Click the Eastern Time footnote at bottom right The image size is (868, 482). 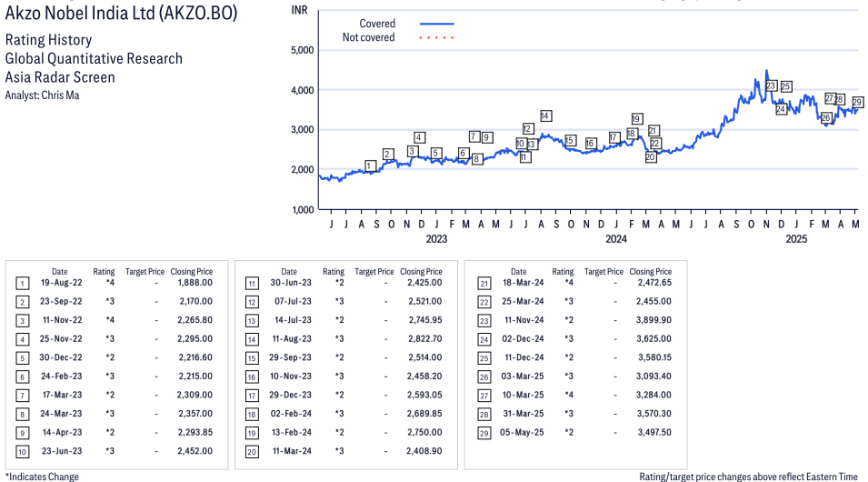748,477
